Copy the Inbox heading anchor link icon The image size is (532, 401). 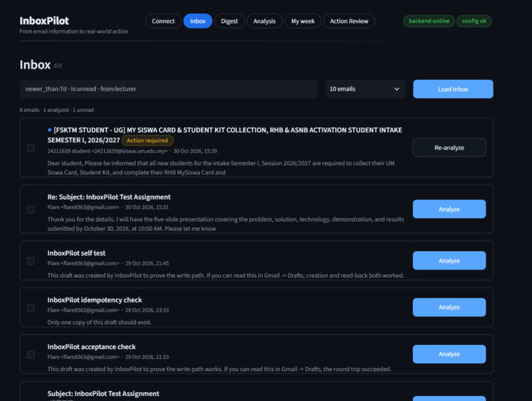pyautogui.click(x=58, y=66)
